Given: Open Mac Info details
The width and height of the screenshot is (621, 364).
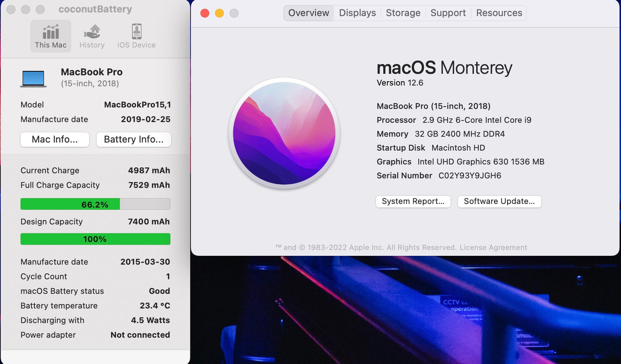Looking at the screenshot, I should click(55, 140).
